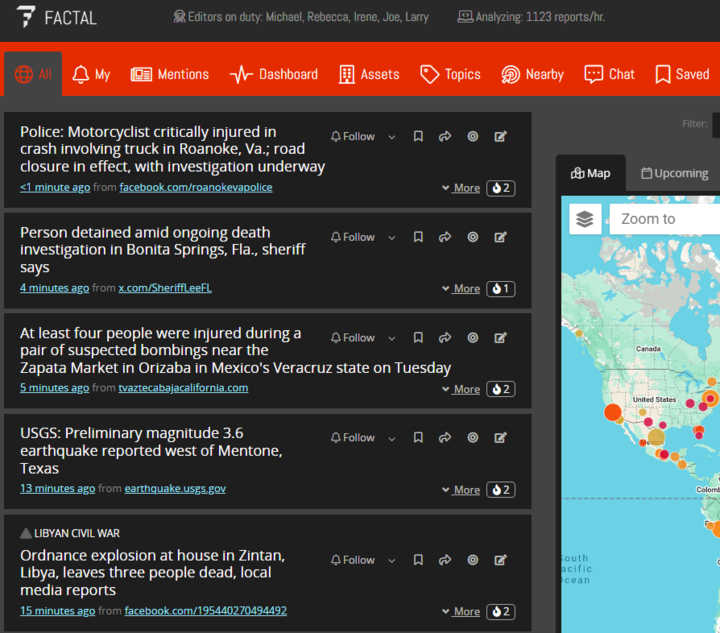Edit the Bonita Springs story
Screen dimensions: 720x633
click(500, 237)
